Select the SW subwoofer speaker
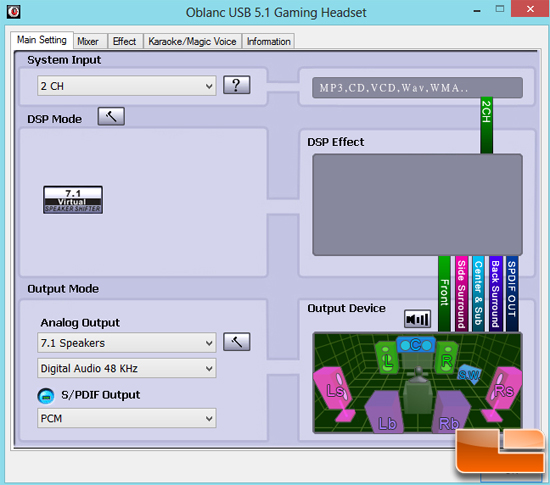This screenshot has height=485, width=550. [469, 375]
